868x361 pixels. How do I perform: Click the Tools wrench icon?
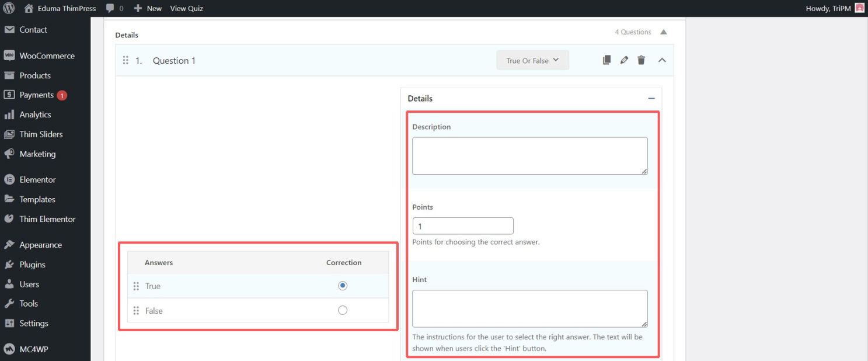[9, 303]
